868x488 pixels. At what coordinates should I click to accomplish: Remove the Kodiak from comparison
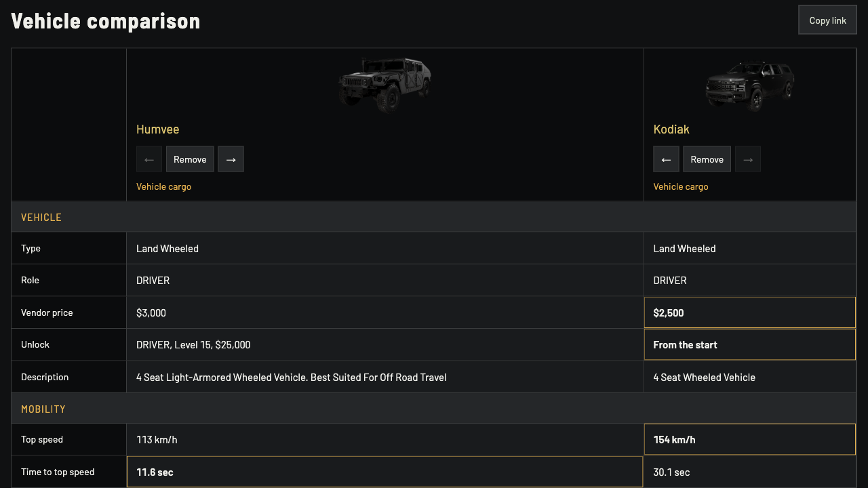(x=707, y=159)
